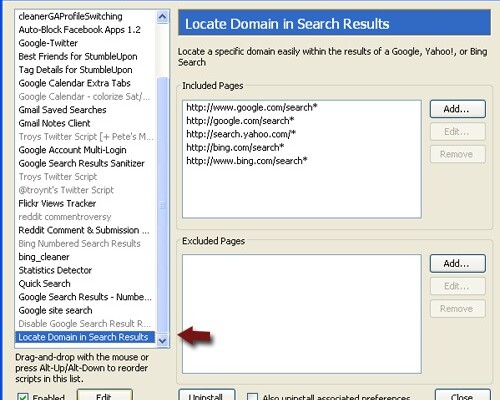Select disabled Google Calendar colorize Sat script
Viewport: 500px width, 400px height.
[x=84, y=96]
